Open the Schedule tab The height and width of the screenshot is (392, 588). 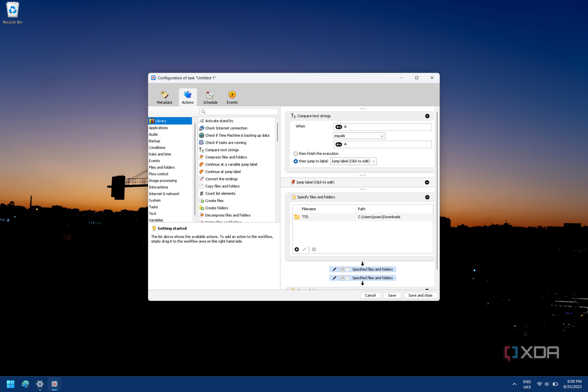210,98
